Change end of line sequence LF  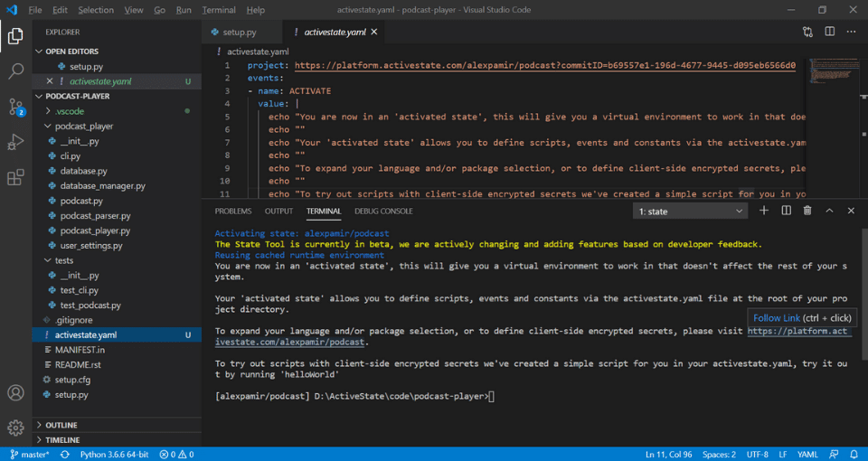(783, 455)
